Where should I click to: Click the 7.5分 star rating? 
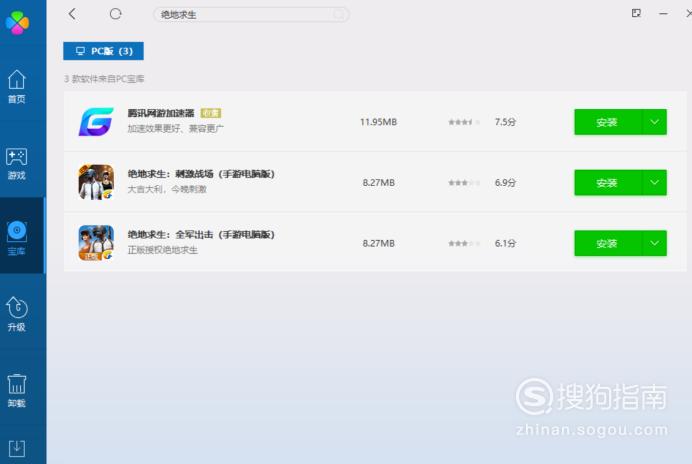click(x=464, y=122)
